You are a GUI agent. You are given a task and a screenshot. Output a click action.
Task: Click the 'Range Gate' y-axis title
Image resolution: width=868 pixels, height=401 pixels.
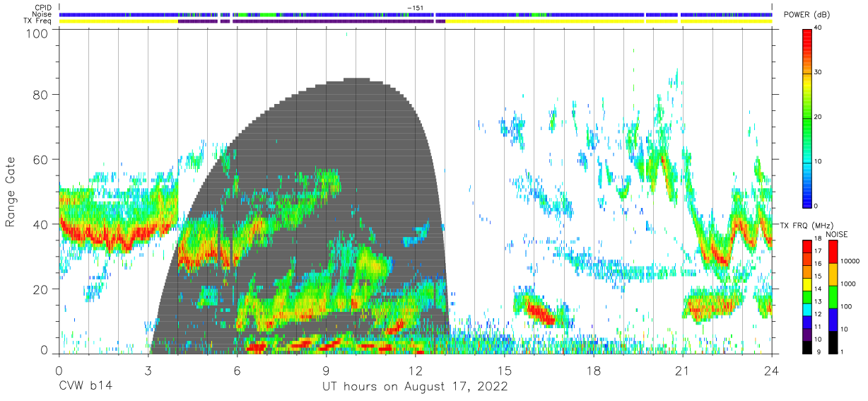[x=11, y=192]
